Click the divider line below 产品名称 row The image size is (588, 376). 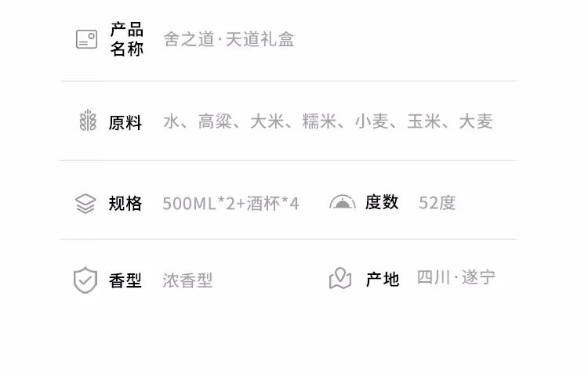click(x=289, y=81)
